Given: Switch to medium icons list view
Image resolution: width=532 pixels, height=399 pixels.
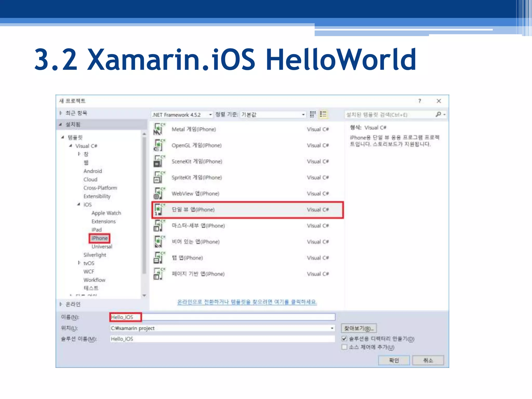Looking at the screenshot, I should point(323,114).
